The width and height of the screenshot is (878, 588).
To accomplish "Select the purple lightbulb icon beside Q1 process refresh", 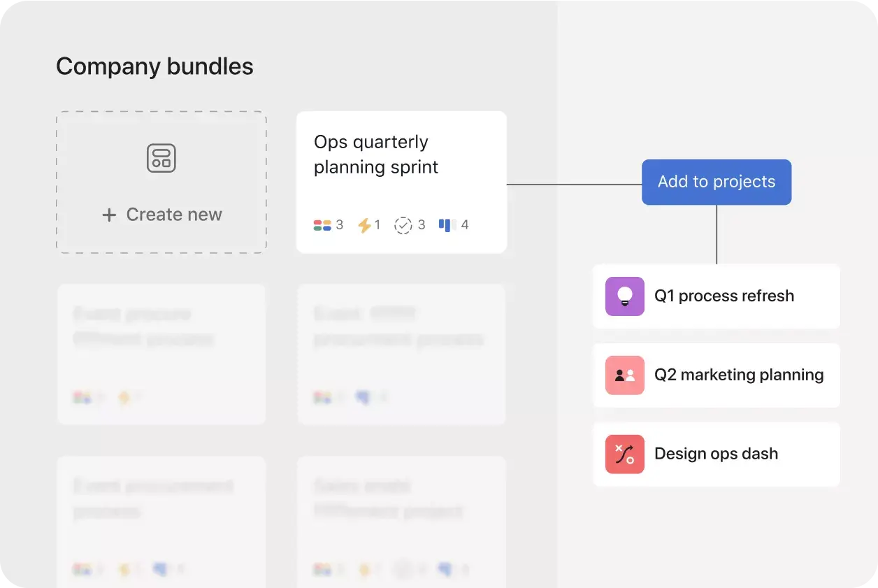I will click(624, 296).
